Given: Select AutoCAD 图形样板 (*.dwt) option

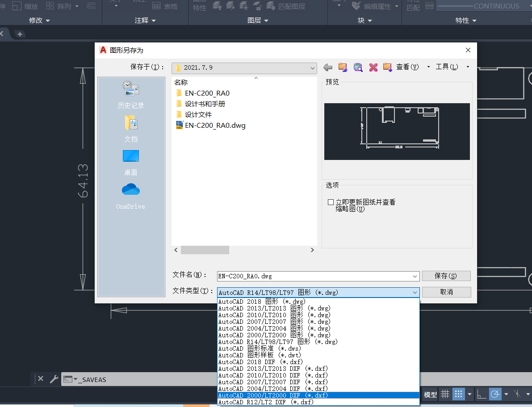Looking at the screenshot, I should (318, 355).
